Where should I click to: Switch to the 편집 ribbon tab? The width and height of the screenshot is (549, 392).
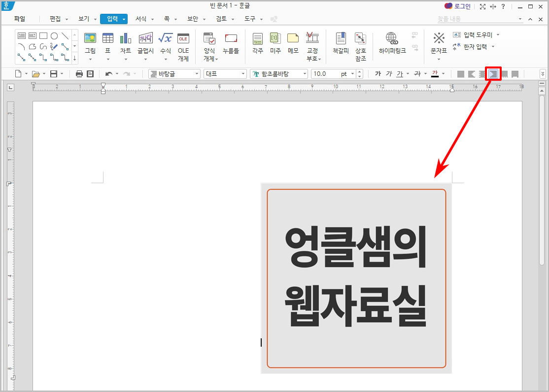tap(54, 19)
